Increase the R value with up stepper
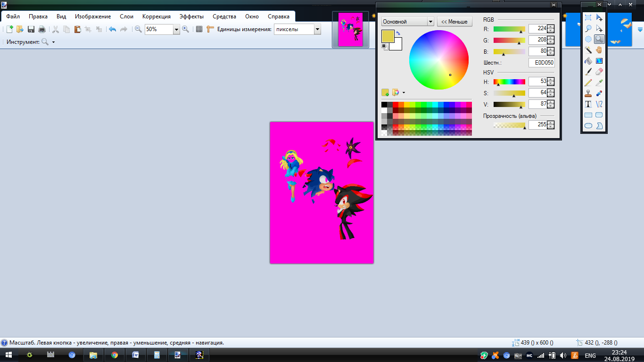Screen dimensions: 644x362 pos(551,26)
